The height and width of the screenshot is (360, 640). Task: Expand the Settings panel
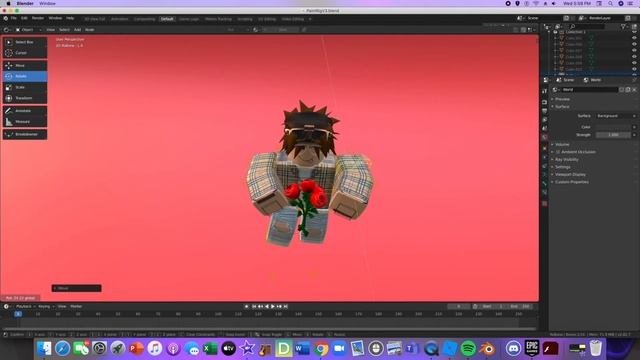pyautogui.click(x=562, y=167)
